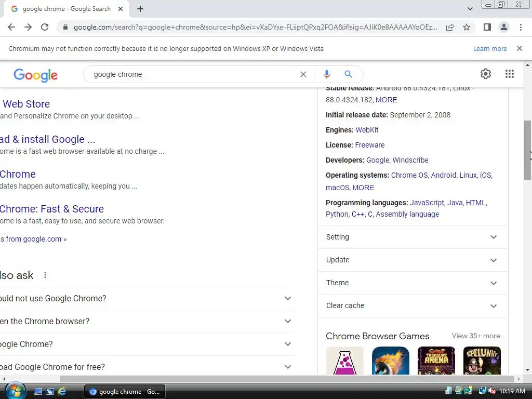Select google chrome taskbar button
Image resolution: width=532 pixels, height=399 pixels.
click(x=125, y=392)
